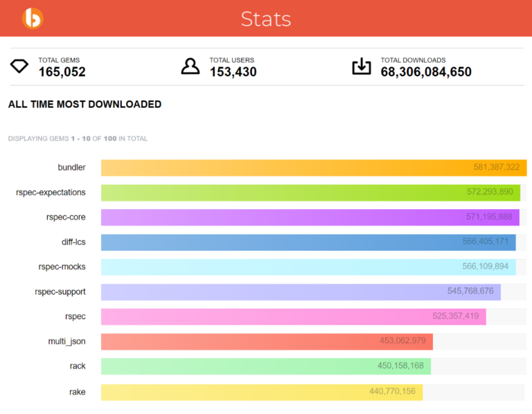Image resolution: width=532 pixels, height=414 pixels.
Task: Open the rake gem link
Action: pyautogui.click(x=77, y=392)
